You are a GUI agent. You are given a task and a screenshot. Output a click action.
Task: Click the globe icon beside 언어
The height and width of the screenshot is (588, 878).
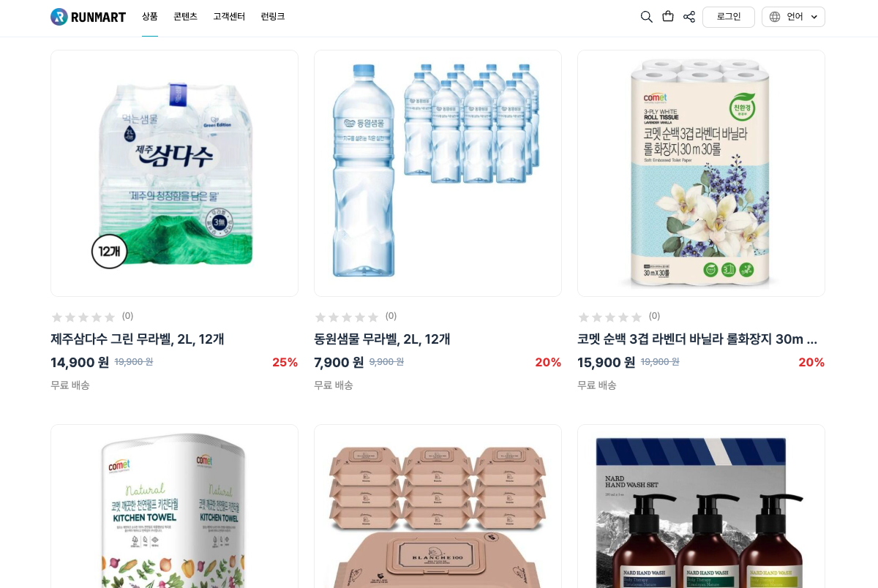pos(775,17)
